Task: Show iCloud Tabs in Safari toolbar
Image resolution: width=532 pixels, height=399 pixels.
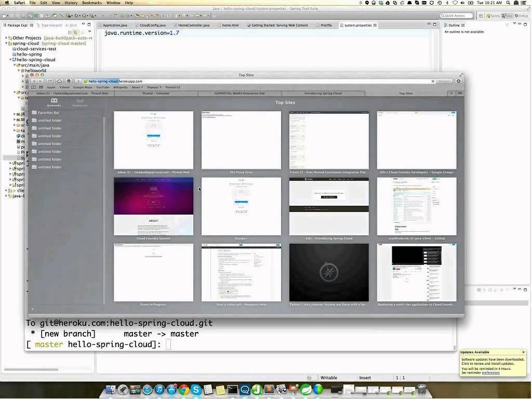Action: tap(59, 81)
